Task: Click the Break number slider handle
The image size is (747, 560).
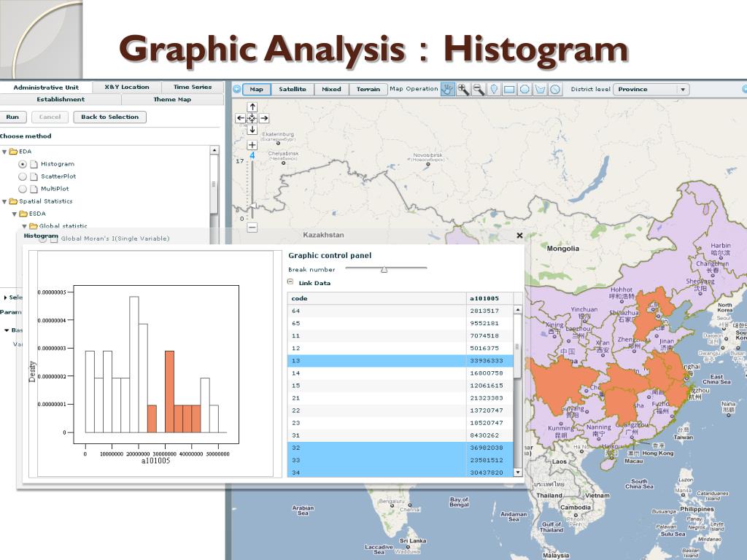Action: [x=384, y=270]
